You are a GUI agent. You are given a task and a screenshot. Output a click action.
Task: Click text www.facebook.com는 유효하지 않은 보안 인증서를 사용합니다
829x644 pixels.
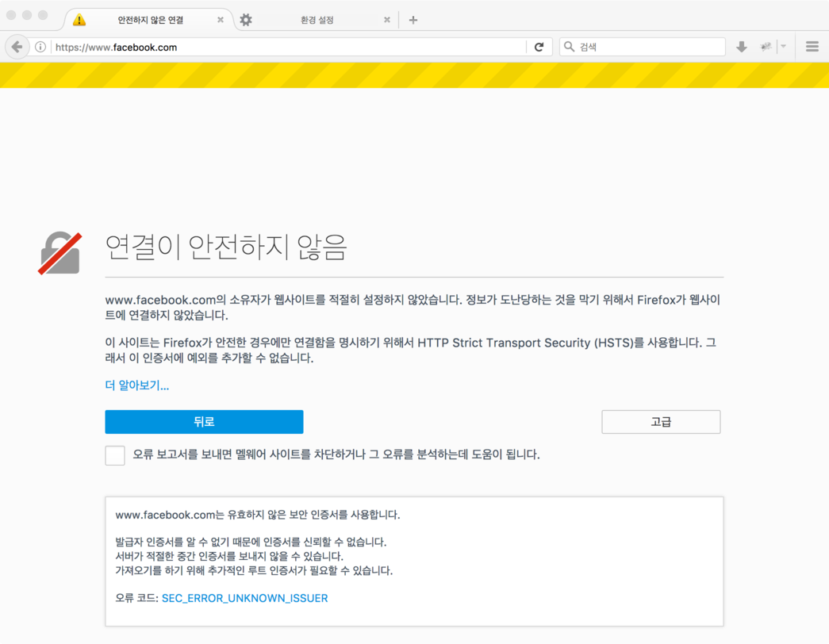click(x=258, y=515)
